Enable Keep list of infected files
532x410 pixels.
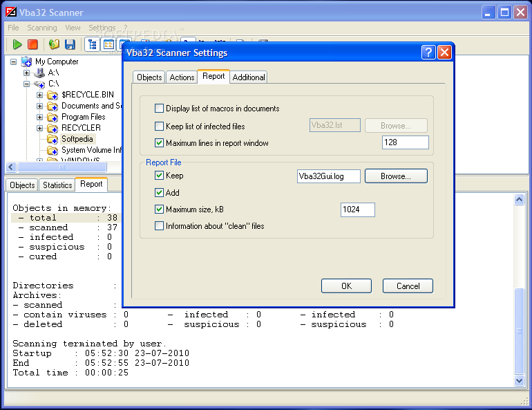(x=159, y=127)
